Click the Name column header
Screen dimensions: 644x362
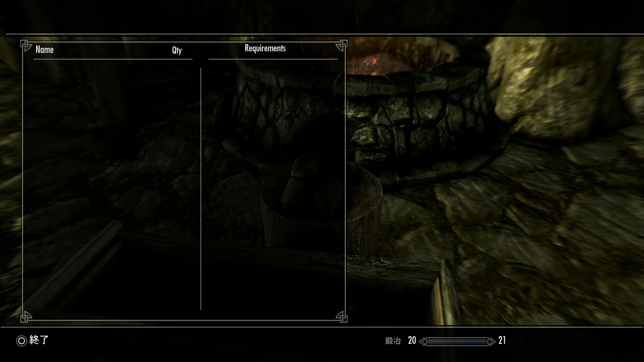point(45,50)
